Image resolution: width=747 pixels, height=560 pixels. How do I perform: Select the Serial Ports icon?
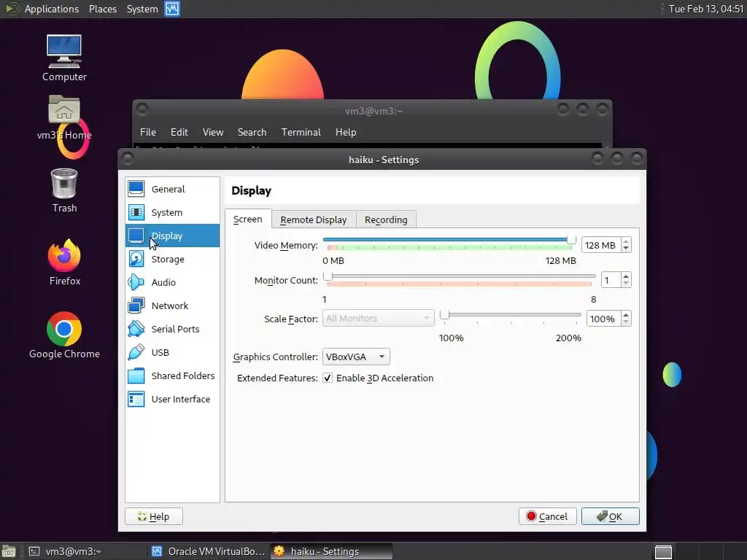(136, 329)
